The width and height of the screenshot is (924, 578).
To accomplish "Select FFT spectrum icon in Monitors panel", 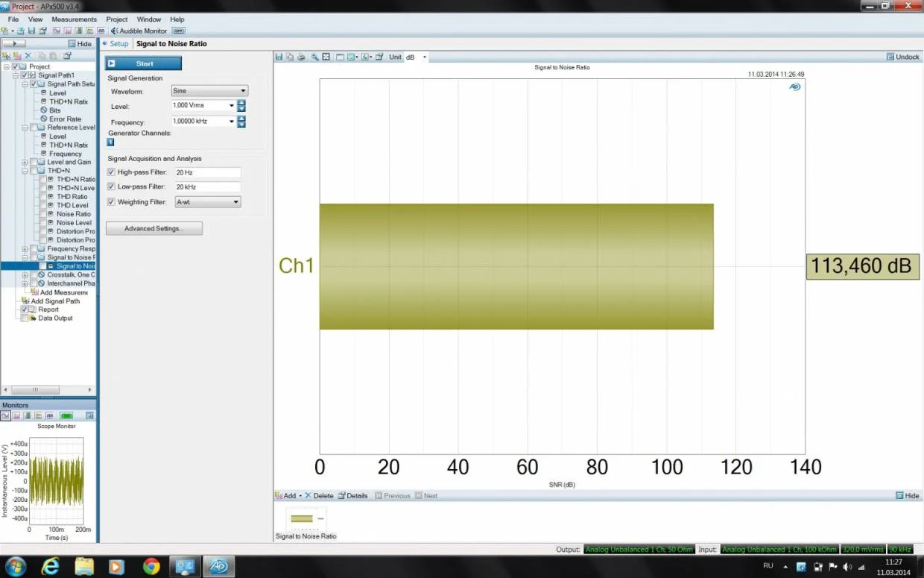I will 16,415.
